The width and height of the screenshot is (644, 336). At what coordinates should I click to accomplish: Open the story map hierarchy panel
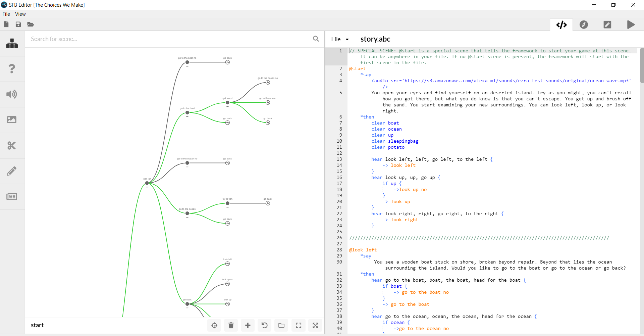[x=12, y=43]
